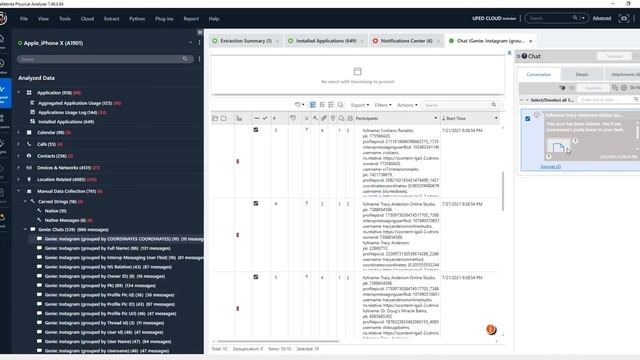Open the Extract menu
Viewport: 640px width, 360px height.
pos(111,19)
